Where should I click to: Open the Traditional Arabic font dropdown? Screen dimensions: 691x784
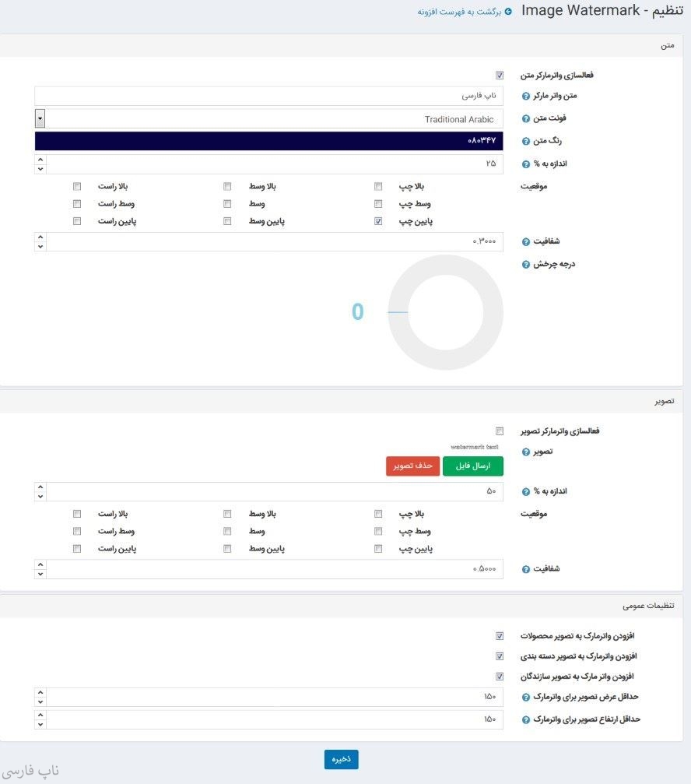pos(40,119)
